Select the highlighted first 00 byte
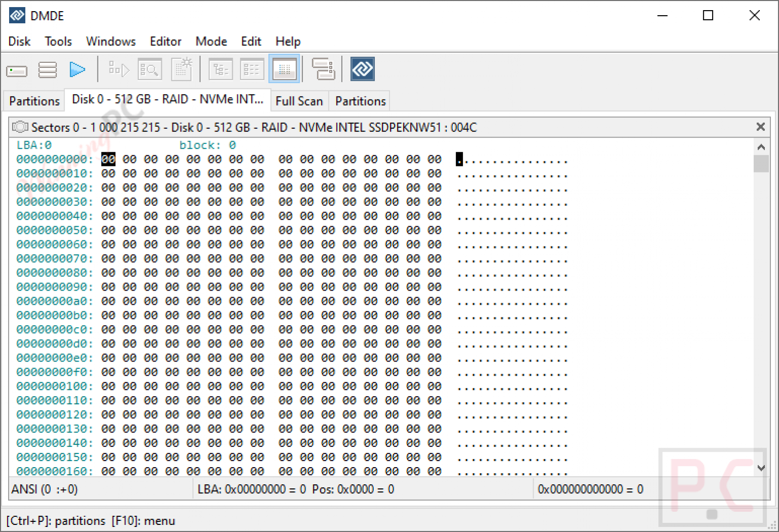Viewport: 779px width, 532px height. point(108,159)
